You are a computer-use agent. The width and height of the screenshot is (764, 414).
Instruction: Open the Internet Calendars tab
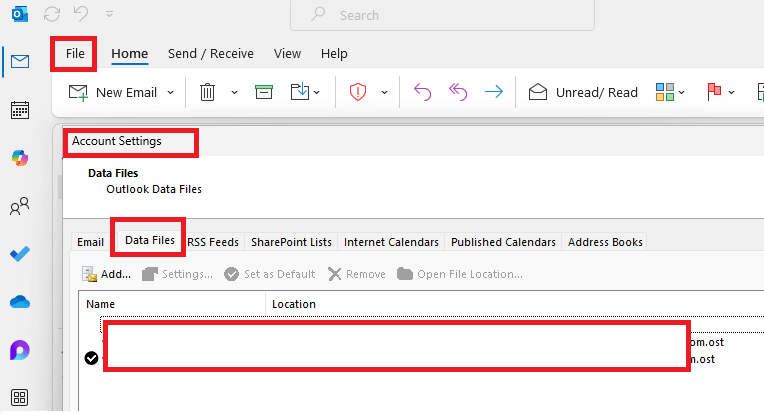click(x=391, y=242)
